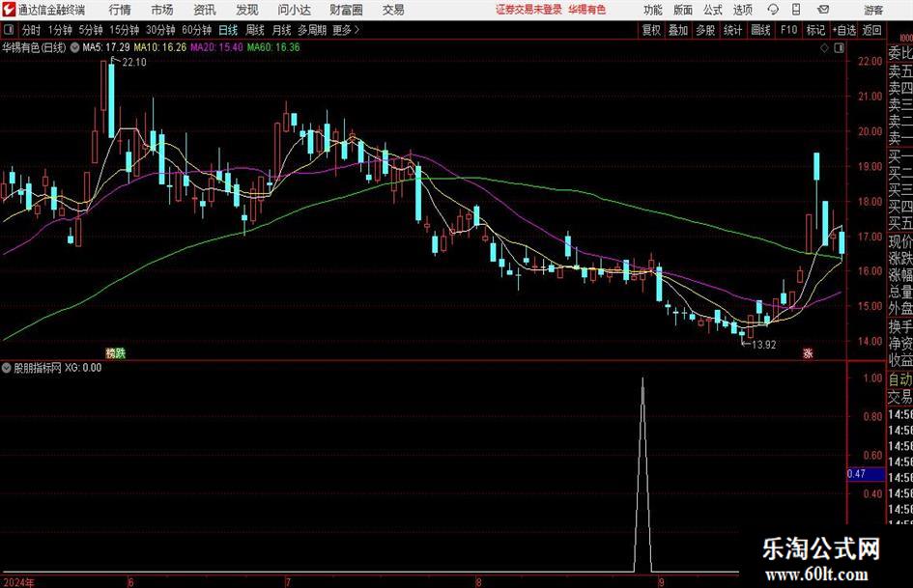Open the 多周期 multi-period view
Image resolution: width=913 pixels, height=588 pixels.
point(312,30)
